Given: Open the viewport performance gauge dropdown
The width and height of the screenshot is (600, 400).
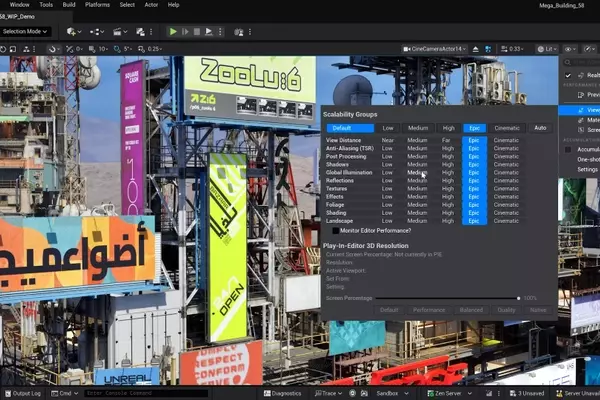Looking at the screenshot, I should click(590, 49).
